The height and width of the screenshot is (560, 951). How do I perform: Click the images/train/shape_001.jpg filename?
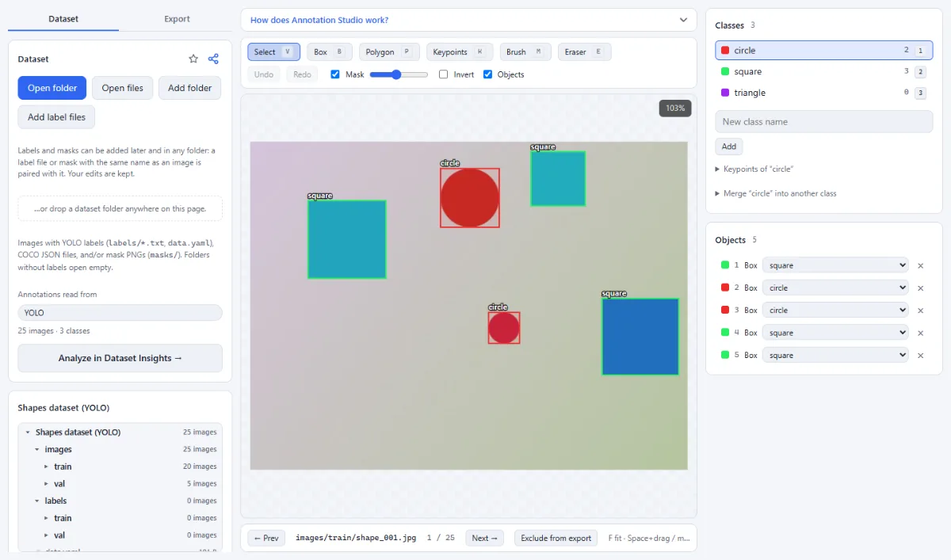tap(355, 538)
